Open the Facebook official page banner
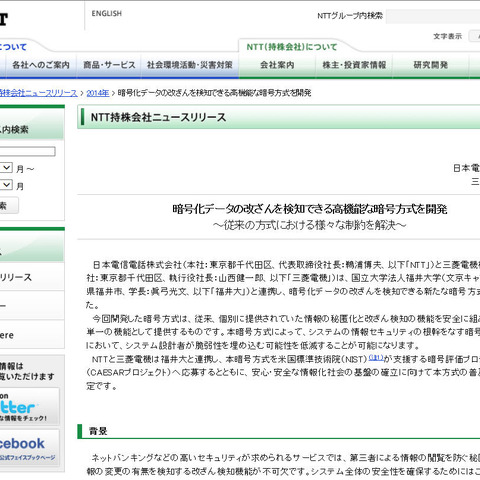The width and height of the screenshot is (480, 480). coord(29,447)
